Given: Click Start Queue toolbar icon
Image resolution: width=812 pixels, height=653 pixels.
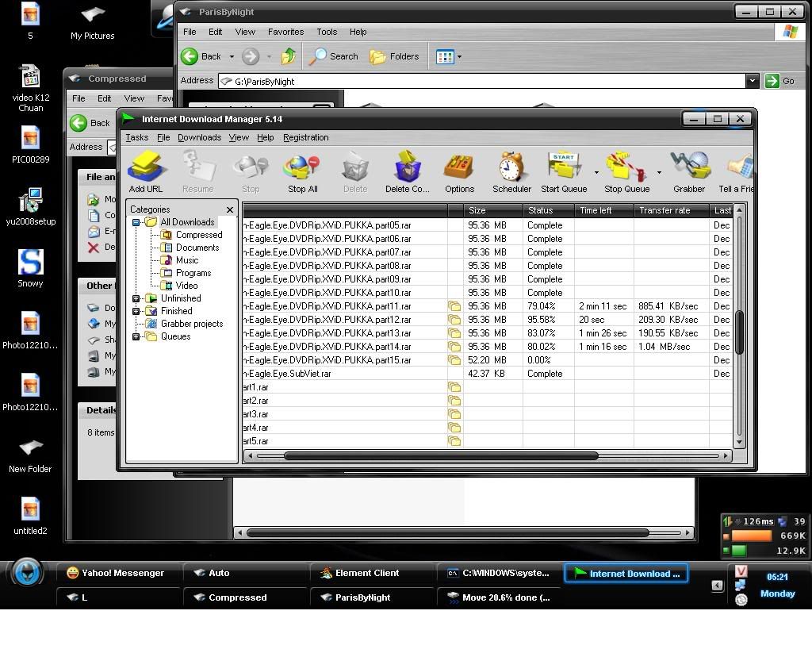Looking at the screenshot, I should [564, 171].
